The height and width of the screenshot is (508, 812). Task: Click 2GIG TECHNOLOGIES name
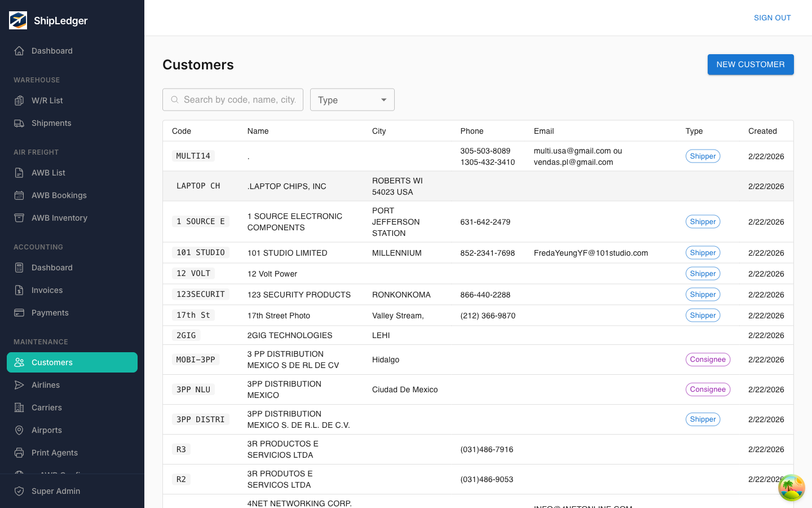(x=290, y=335)
